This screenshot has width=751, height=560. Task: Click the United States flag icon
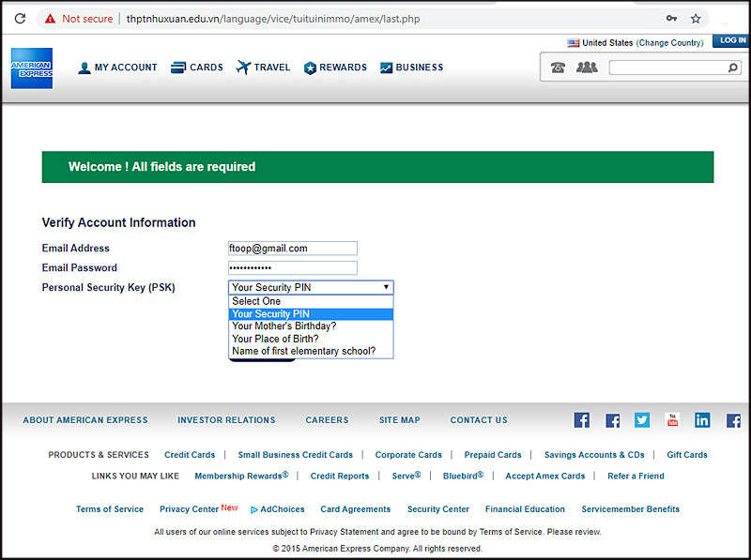click(574, 43)
